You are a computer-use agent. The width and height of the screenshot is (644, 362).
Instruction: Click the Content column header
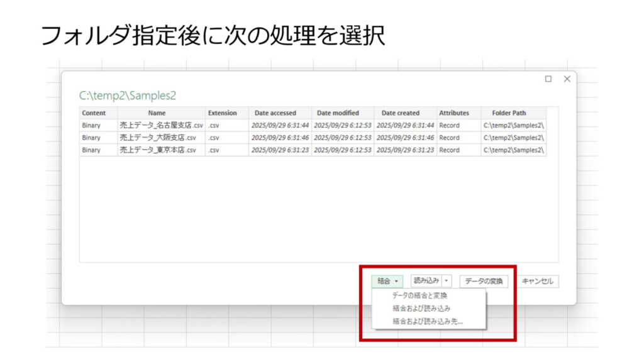[x=94, y=113]
